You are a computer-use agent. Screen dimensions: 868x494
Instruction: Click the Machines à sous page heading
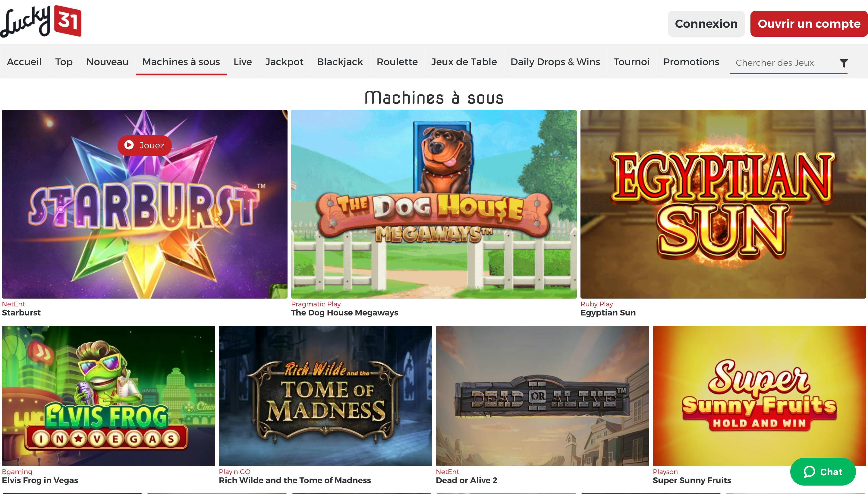tap(434, 98)
